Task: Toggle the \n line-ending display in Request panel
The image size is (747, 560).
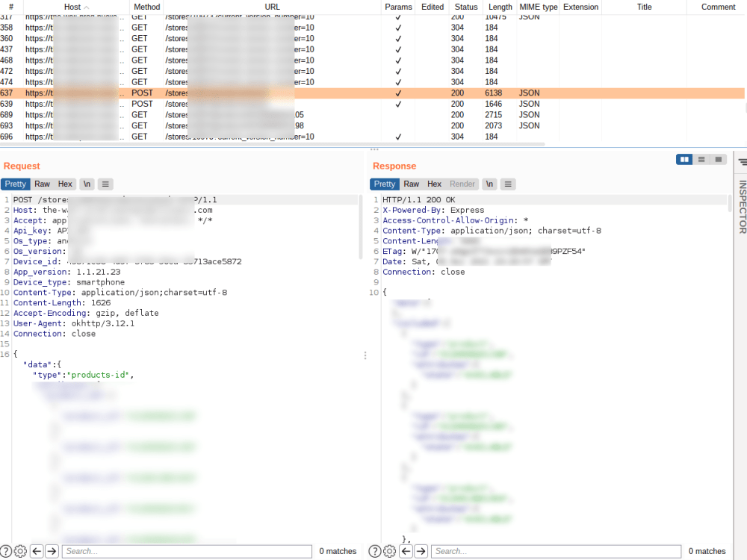Action: [87, 184]
